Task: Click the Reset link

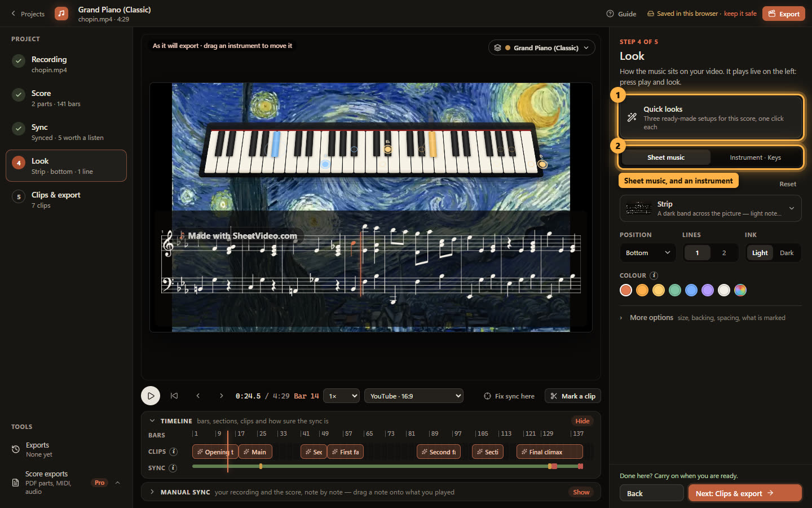Action: click(788, 184)
